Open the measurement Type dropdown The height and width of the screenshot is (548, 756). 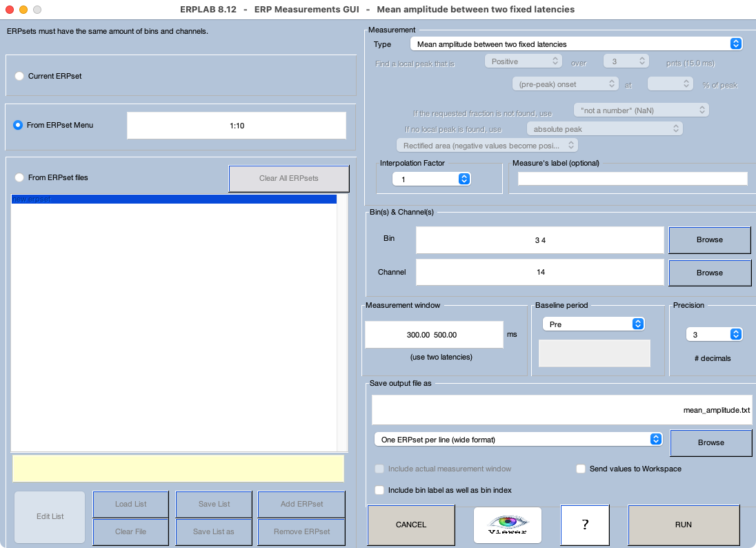pos(575,44)
